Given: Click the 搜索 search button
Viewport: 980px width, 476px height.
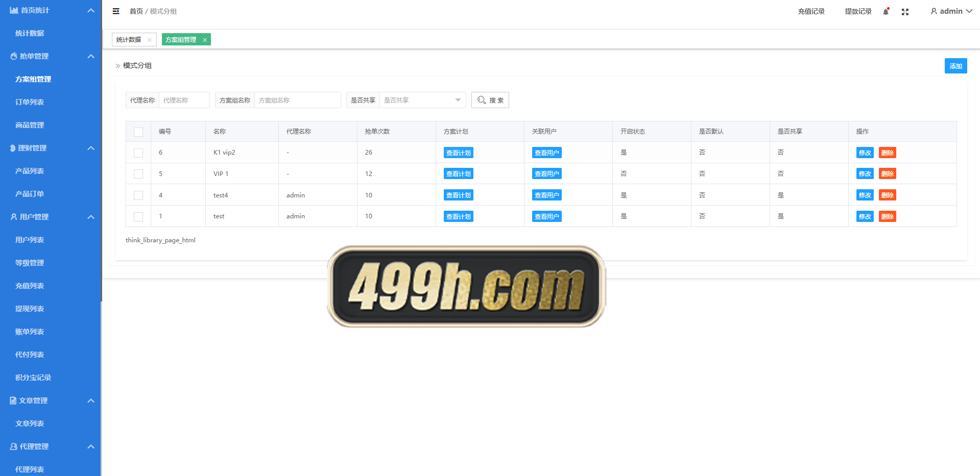Looking at the screenshot, I should [x=490, y=100].
